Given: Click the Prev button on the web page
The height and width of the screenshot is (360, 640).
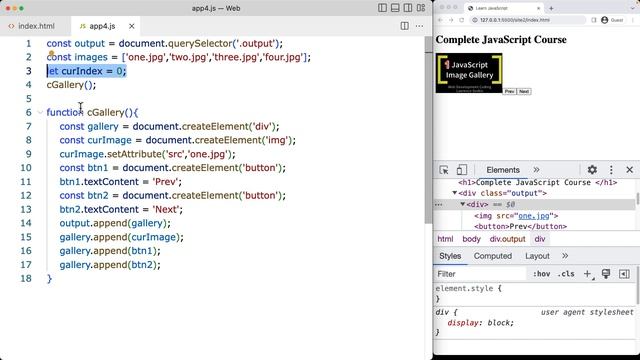Looking at the screenshot, I should tap(509, 91).
